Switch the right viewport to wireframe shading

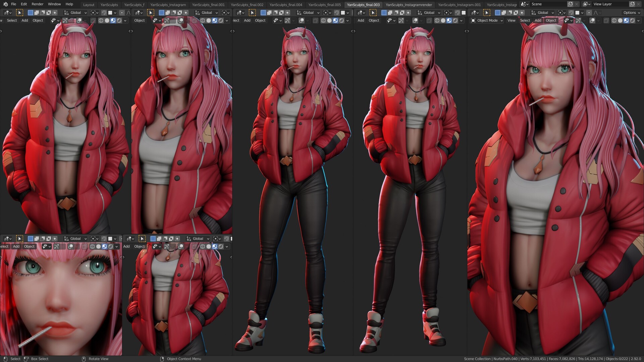click(614, 20)
